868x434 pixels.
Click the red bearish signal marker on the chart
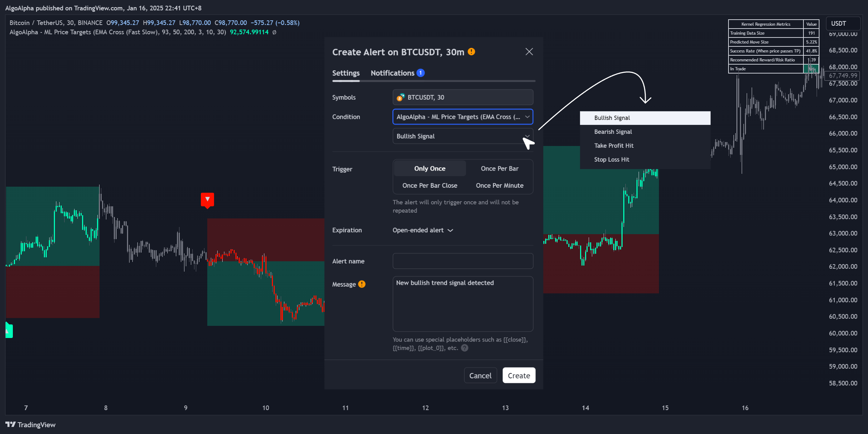[207, 200]
